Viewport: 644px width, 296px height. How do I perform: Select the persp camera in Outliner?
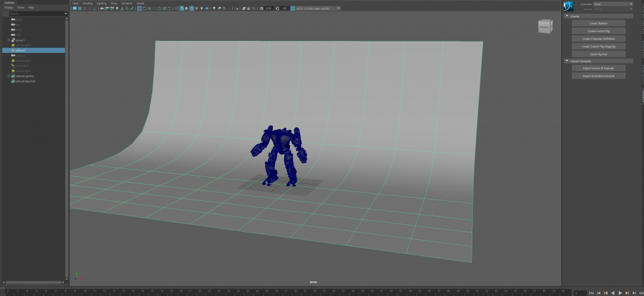click(x=19, y=20)
